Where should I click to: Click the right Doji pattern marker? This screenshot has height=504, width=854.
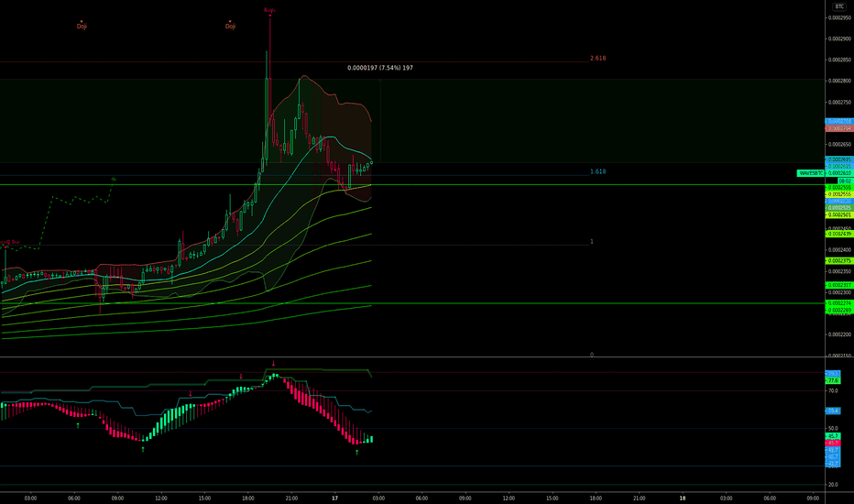(x=230, y=26)
